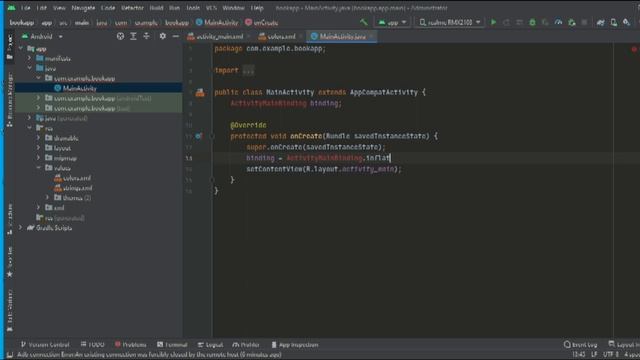Hide the project panel with minus icon
This screenshot has height=360, width=640.
coord(176,36)
